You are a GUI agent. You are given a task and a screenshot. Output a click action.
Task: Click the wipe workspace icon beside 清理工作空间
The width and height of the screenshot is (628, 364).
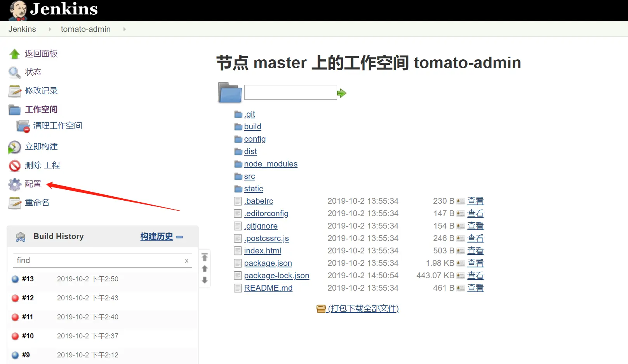(23, 126)
